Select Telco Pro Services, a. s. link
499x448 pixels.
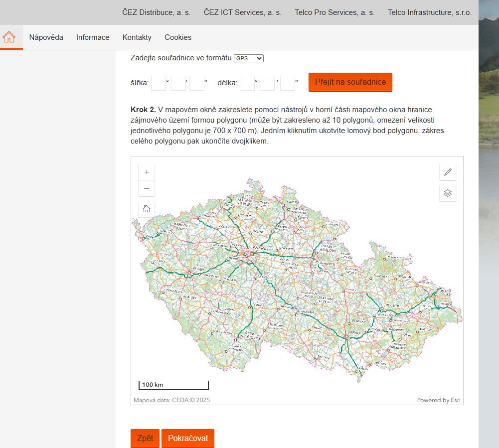pos(334,12)
